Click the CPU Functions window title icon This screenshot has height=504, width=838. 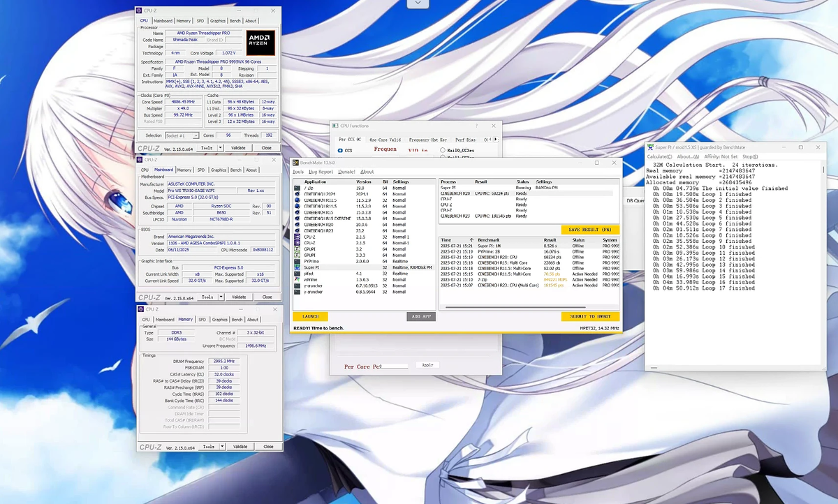[335, 126]
